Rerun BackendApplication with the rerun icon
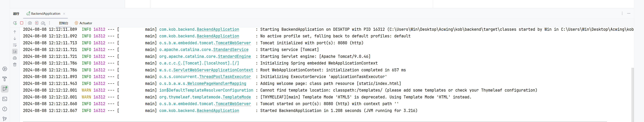Screen dimensions: 644x122 [15, 23]
